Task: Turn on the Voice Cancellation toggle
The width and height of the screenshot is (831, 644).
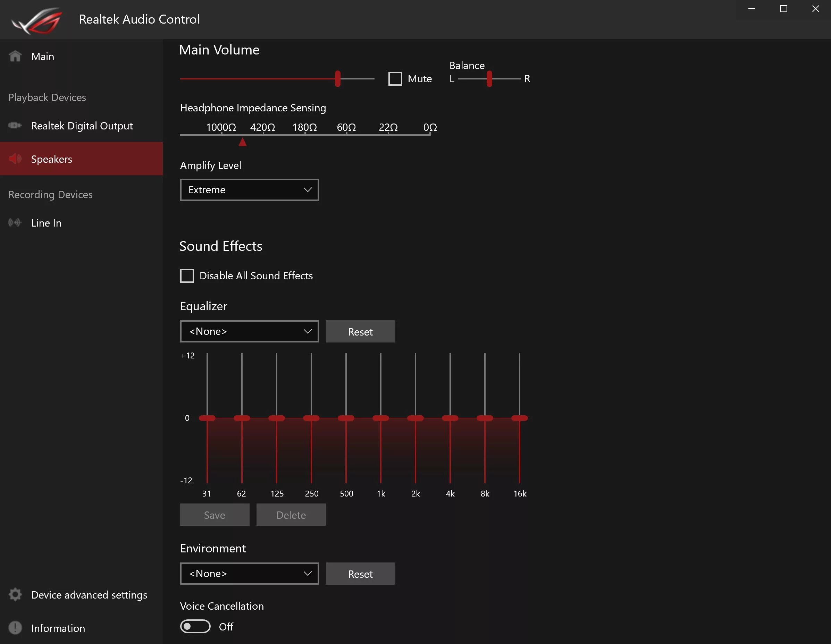Action: click(195, 626)
